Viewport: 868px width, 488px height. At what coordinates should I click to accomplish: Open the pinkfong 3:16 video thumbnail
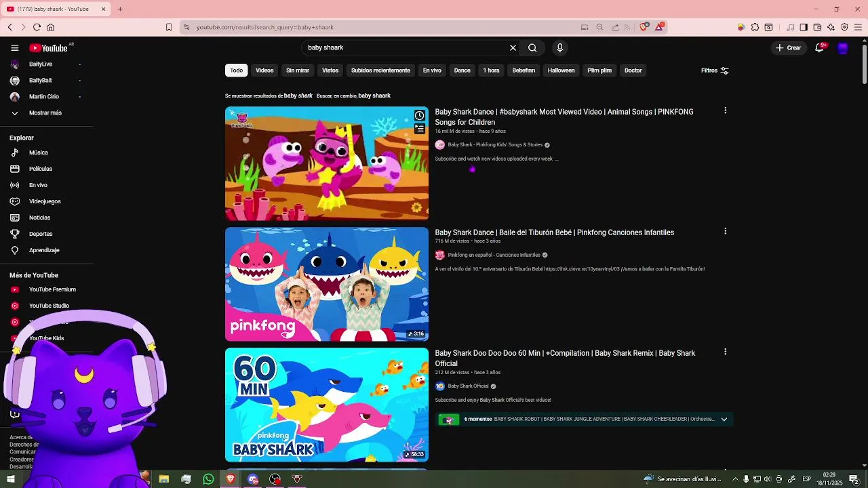pyautogui.click(x=327, y=284)
